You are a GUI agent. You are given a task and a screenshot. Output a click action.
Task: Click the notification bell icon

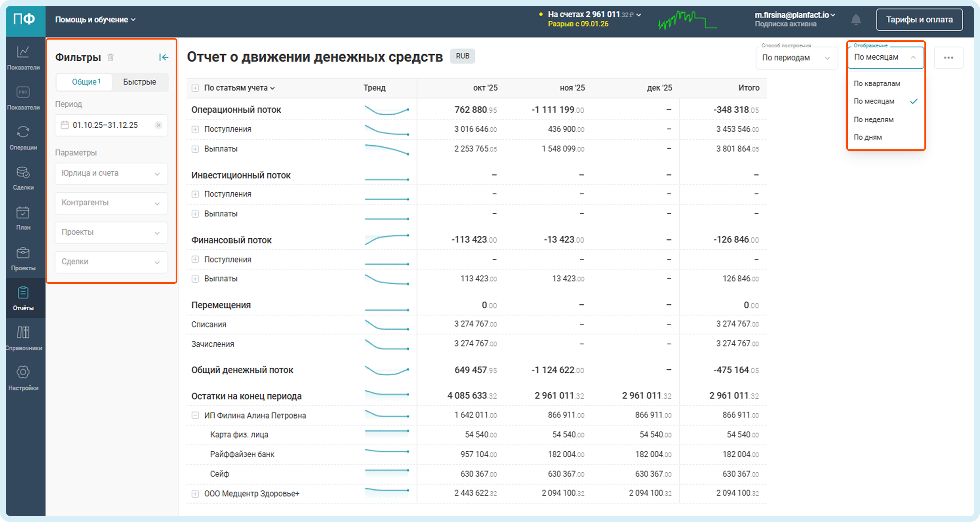[x=856, y=19]
